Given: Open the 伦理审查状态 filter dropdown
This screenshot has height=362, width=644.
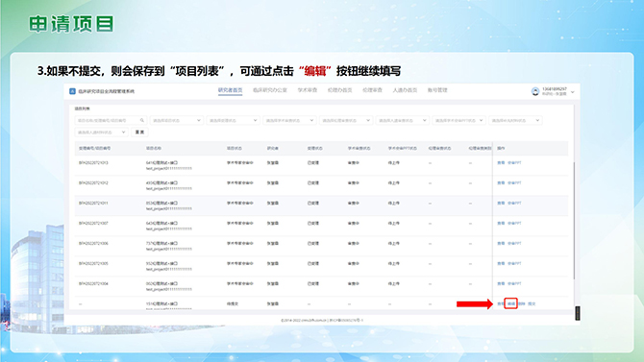Looking at the screenshot, I should tap(345, 120).
